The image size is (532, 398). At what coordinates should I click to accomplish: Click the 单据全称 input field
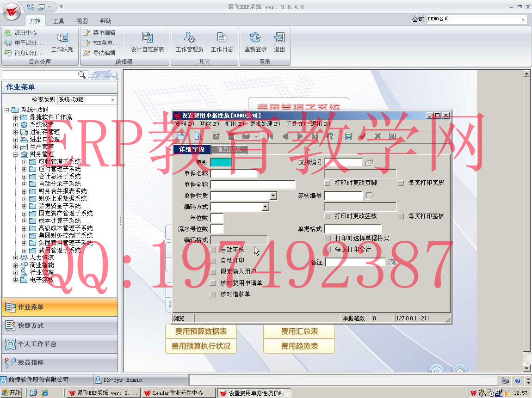coord(253,185)
